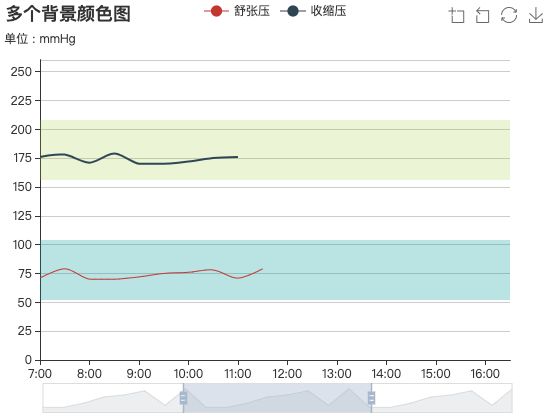Click the chart title 多个背景颜色图
The height and width of the screenshot is (420, 550).
pyautogui.click(x=68, y=14)
